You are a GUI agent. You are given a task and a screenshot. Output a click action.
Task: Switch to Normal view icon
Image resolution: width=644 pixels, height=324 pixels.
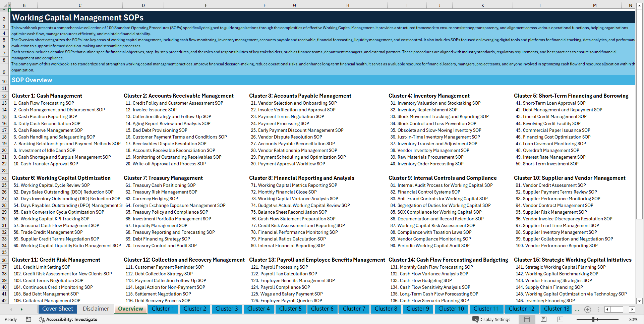tap(527, 319)
